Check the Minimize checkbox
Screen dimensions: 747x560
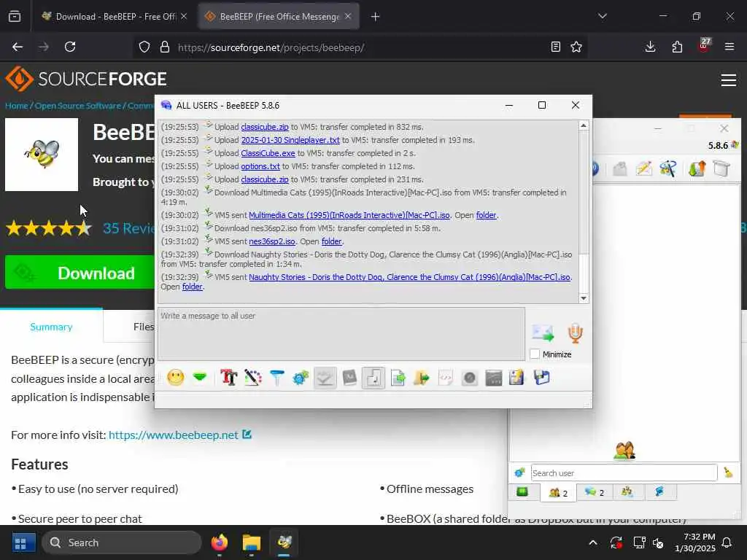[x=535, y=354]
